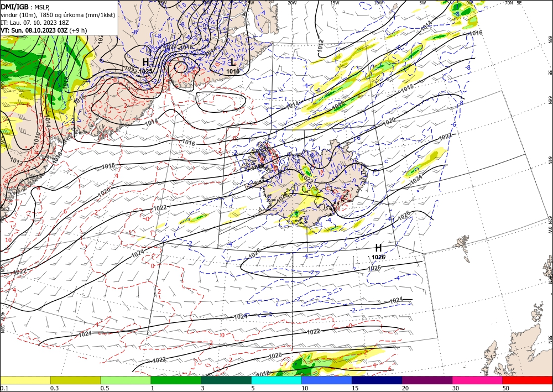Click the L low-pressure symbol above 1010
553x392 pixels.
[x=233, y=62]
